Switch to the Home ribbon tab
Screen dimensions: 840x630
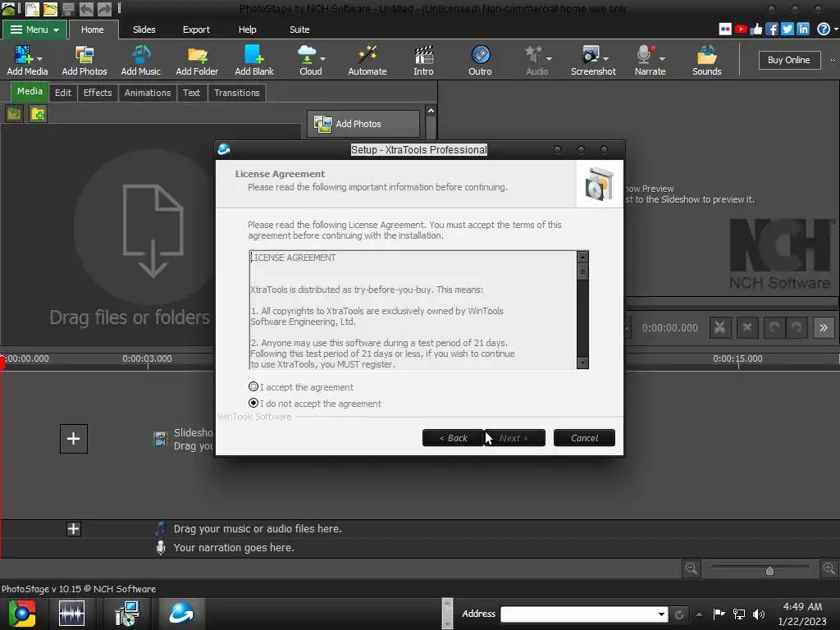click(x=92, y=30)
